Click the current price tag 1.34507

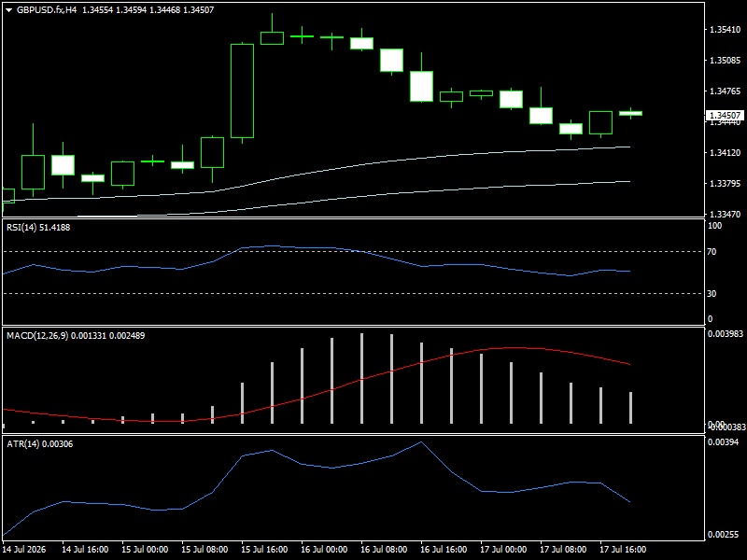click(725, 115)
